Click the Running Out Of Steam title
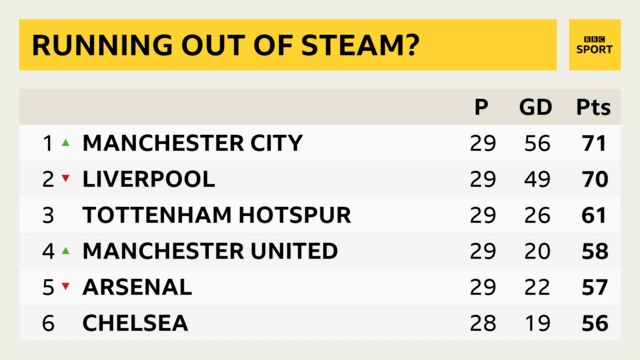640x360 pixels. (225, 45)
